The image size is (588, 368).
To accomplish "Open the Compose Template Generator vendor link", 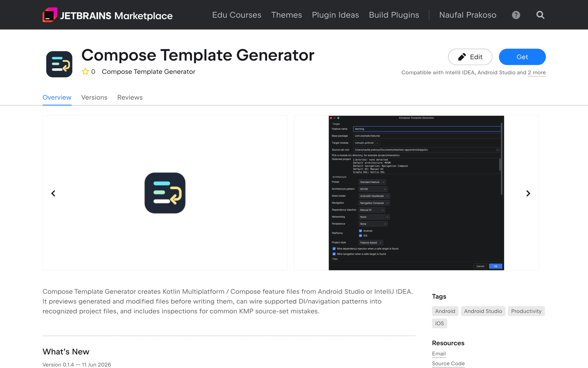I will click(x=148, y=72).
